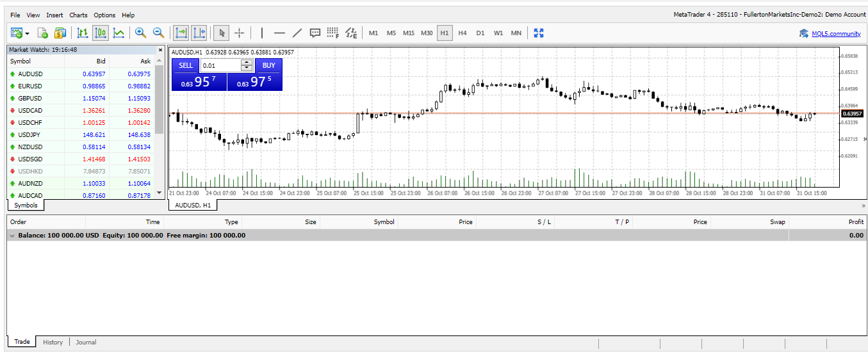The height and width of the screenshot is (363, 868).
Task: Switch to line chart type
Action: click(x=119, y=33)
